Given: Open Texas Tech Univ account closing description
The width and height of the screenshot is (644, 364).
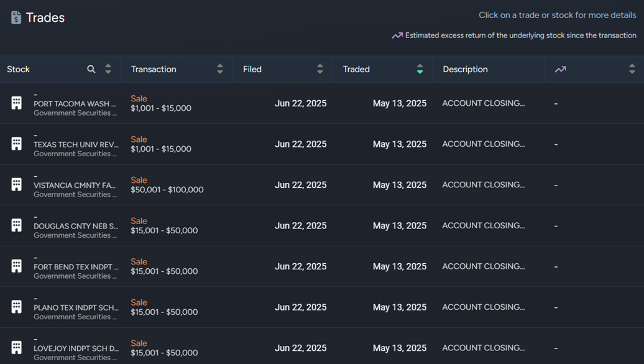Looking at the screenshot, I should point(483,144).
